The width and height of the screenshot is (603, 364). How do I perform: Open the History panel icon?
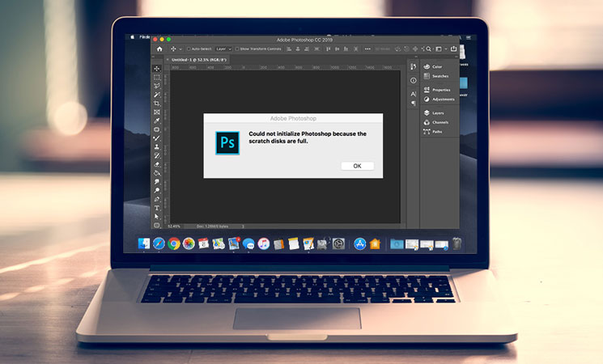point(413,66)
